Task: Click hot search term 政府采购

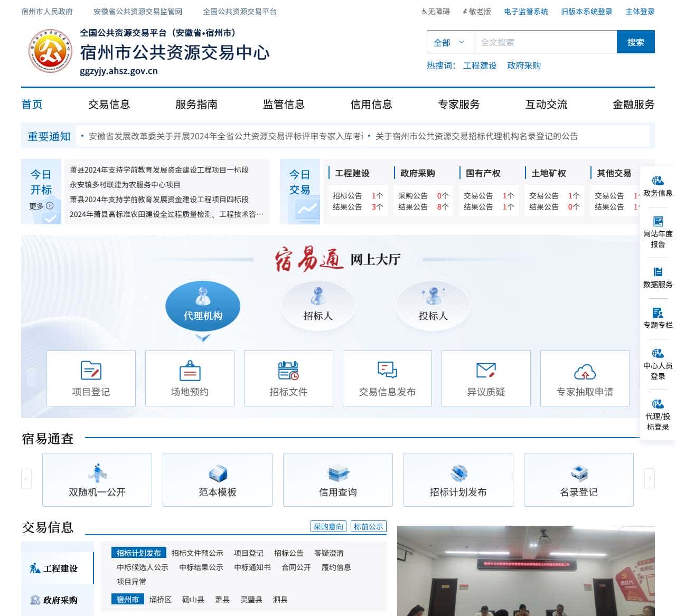Action: tap(524, 65)
